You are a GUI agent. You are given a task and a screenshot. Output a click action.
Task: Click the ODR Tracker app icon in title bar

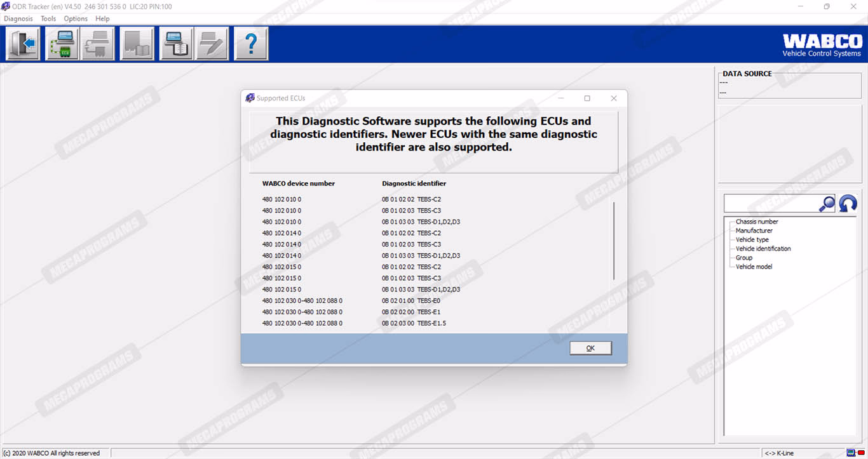point(5,6)
